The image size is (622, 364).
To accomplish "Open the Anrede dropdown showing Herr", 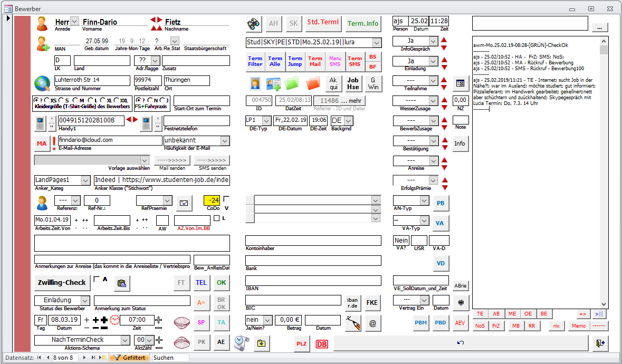I will coord(74,22).
